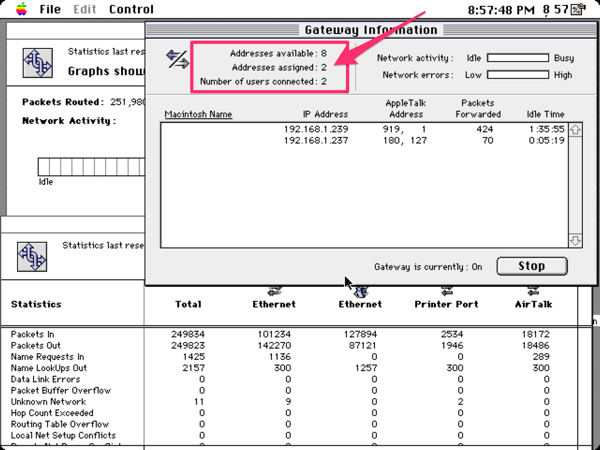The height and width of the screenshot is (450, 600).
Task: Click the Routing Table Overflow row label
Action: pyautogui.click(x=60, y=424)
